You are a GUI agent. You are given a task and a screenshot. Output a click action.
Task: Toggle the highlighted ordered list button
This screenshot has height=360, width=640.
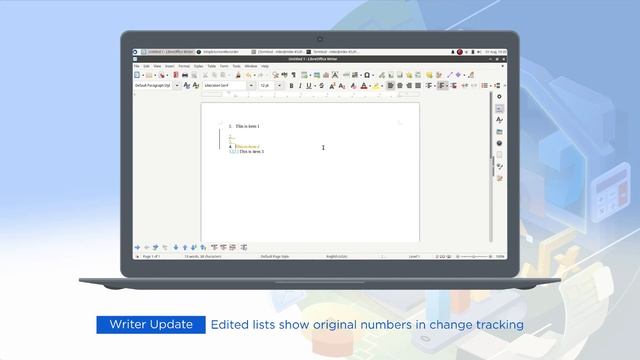click(441, 86)
